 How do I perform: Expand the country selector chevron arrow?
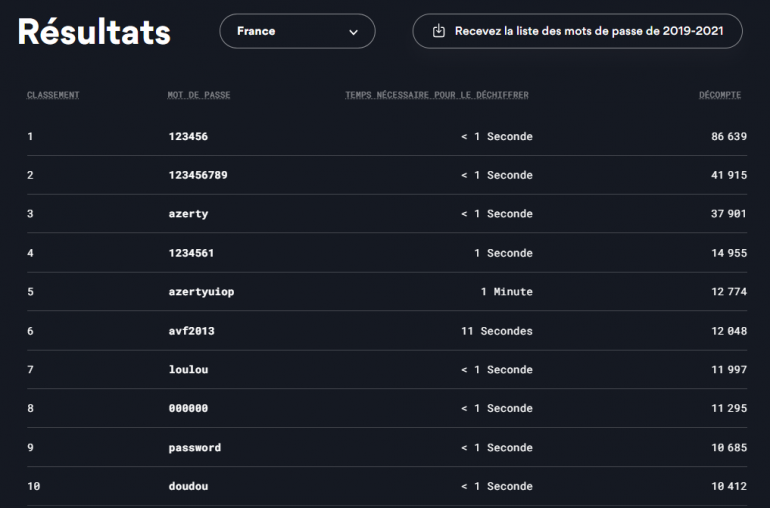(x=353, y=32)
